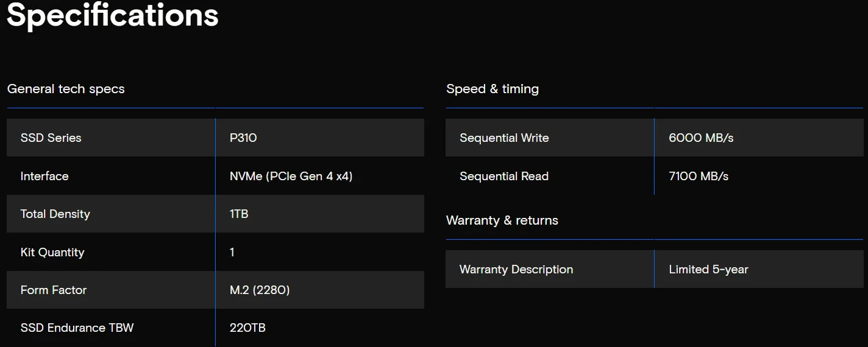Viewport: 868px width, 347px height.
Task: Click the General tech specs section title
Action: 66,89
